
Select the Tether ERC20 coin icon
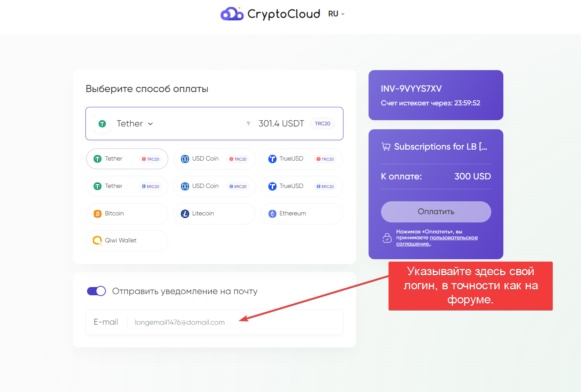97,186
